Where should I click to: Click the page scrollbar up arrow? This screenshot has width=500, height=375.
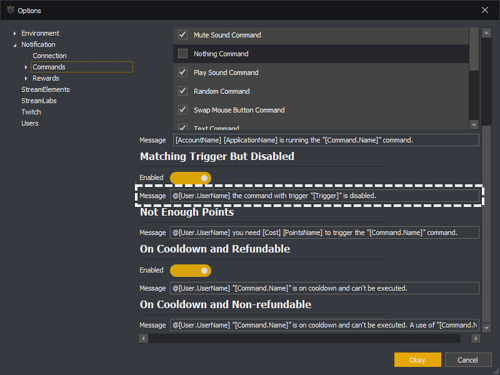[x=487, y=33]
